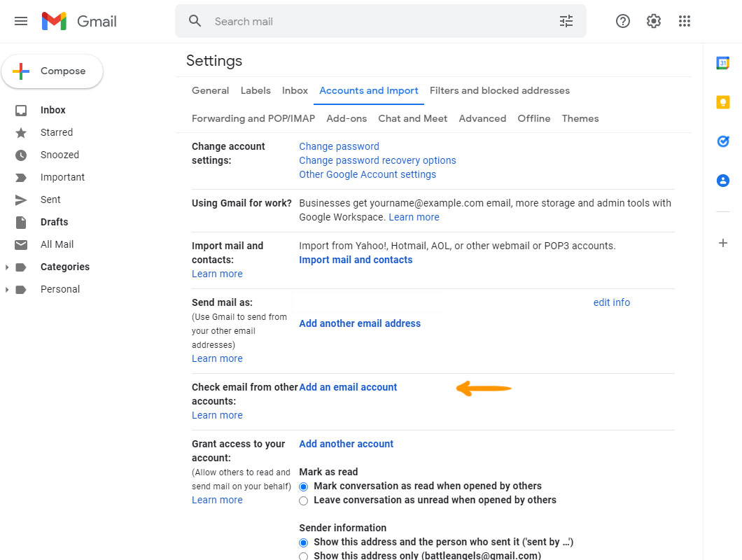The width and height of the screenshot is (742, 560).
Task: Open the main menu hamburger icon
Action: click(21, 21)
